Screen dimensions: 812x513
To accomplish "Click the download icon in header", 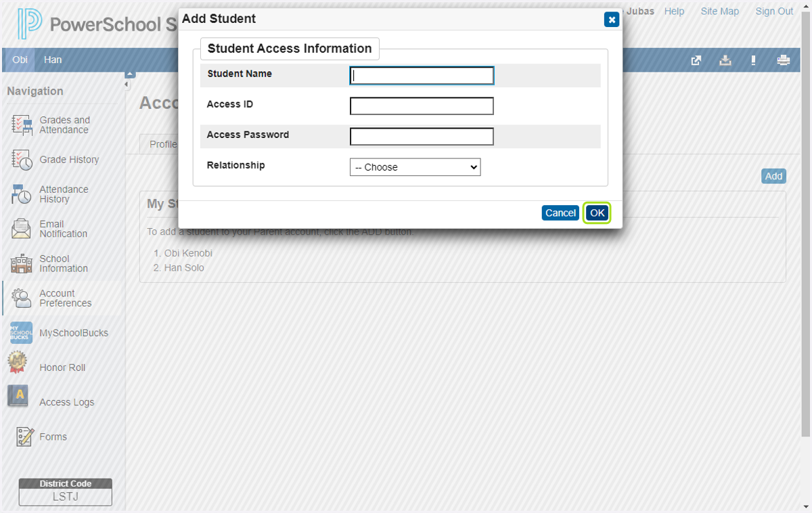I will click(725, 60).
